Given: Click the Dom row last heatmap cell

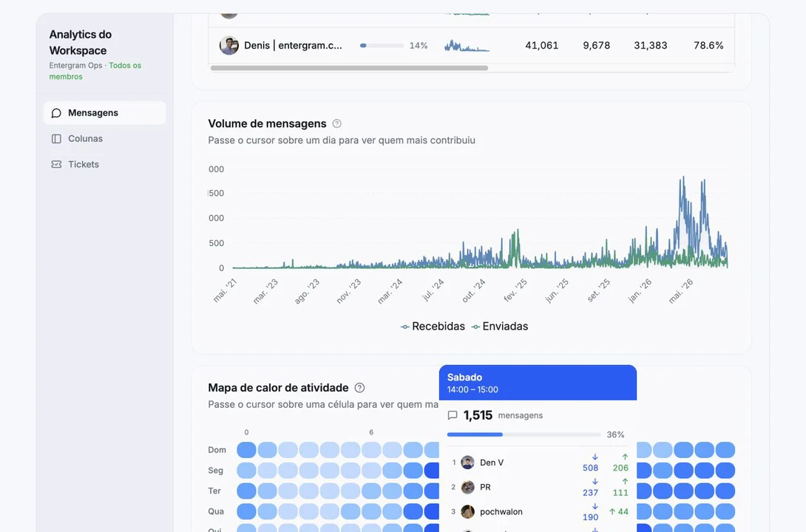Looking at the screenshot, I should pos(725,450).
